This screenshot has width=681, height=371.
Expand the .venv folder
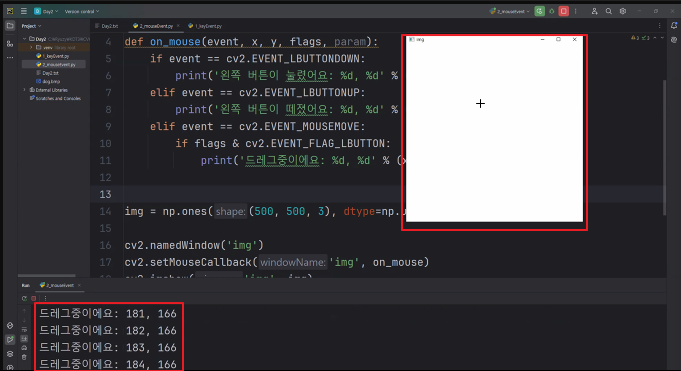31,47
